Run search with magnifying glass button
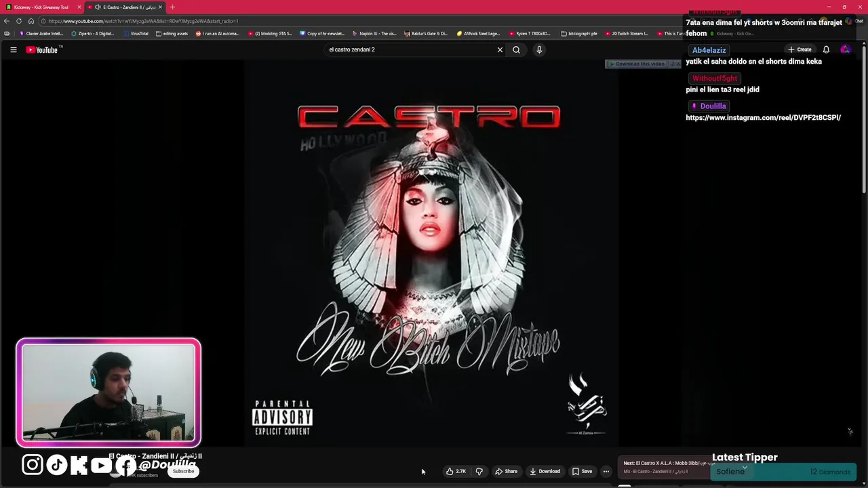The width and height of the screenshot is (868, 488). (x=516, y=49)
